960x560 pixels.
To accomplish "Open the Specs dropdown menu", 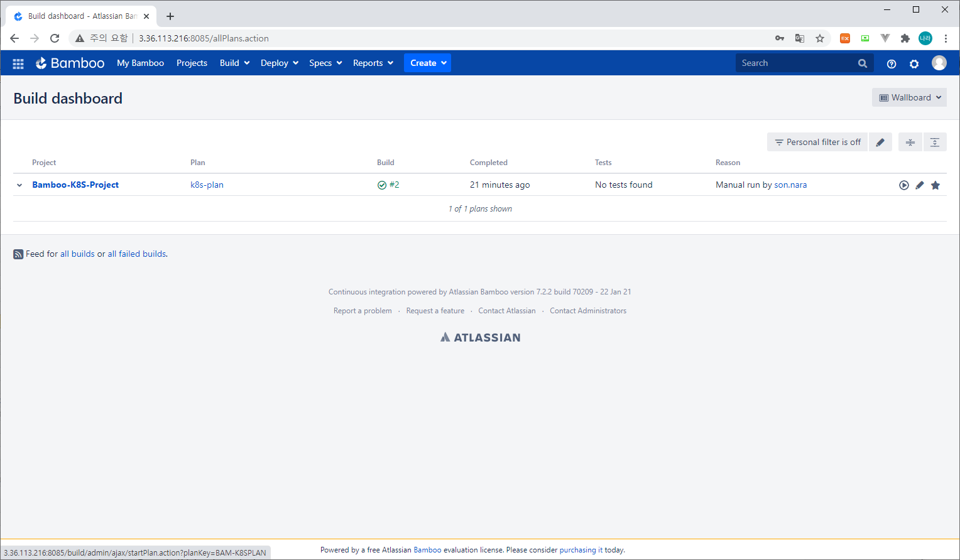I will coord(325,63).
